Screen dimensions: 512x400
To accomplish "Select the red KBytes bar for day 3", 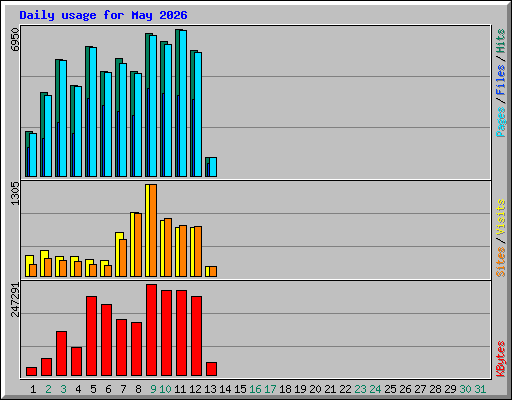I will point(61,354).
